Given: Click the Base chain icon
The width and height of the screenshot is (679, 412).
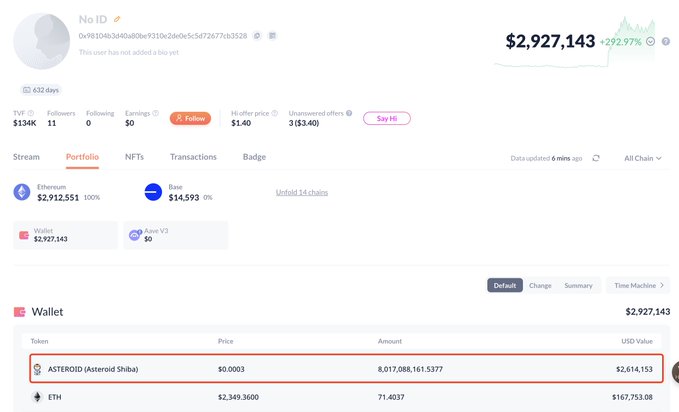Looking at the screenshot, I should (x=153, y=192).
